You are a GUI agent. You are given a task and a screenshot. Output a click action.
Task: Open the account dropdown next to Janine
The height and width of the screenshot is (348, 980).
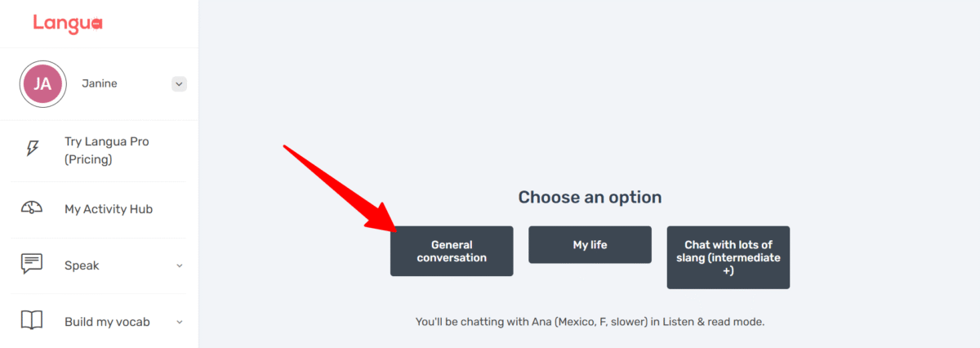(180, 83)
